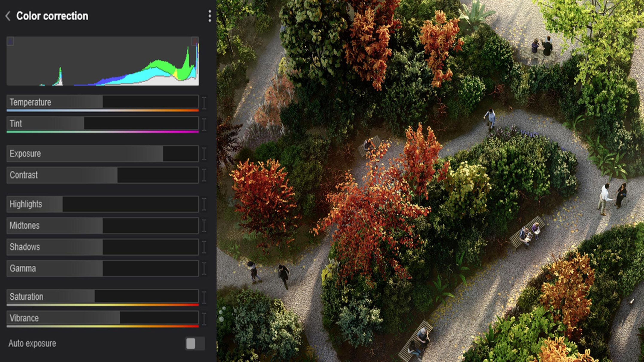Toggle the blue shadow clipping indicator in histogram
The height and width of the screenshot is (362, 644).
[10, 41]
